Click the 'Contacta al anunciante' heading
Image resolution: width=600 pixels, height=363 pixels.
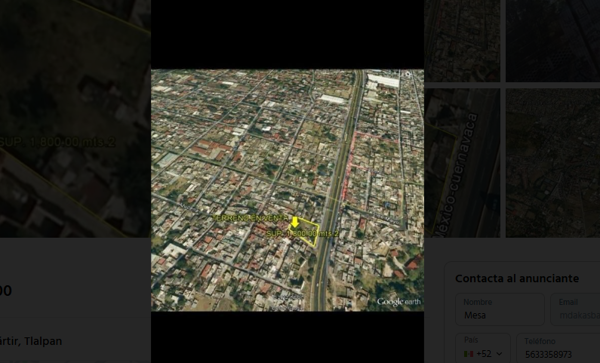pyautogui.click(x=517, y=278)
